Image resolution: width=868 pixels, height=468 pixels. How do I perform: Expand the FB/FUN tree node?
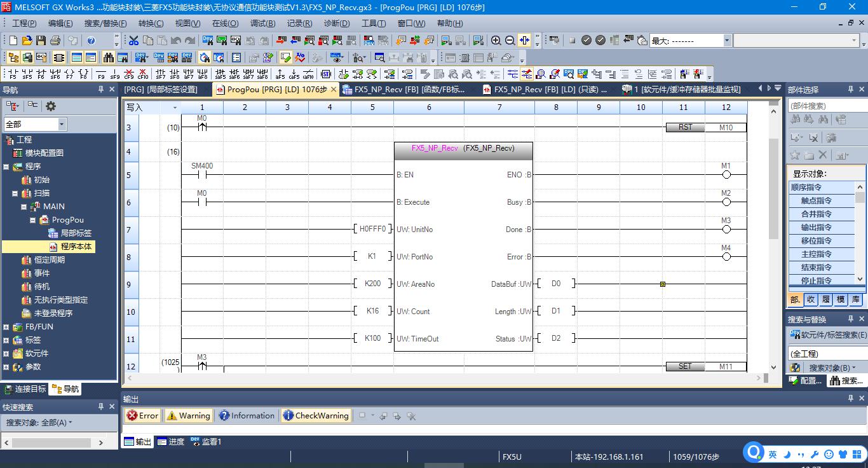click(x=6, y=327)
